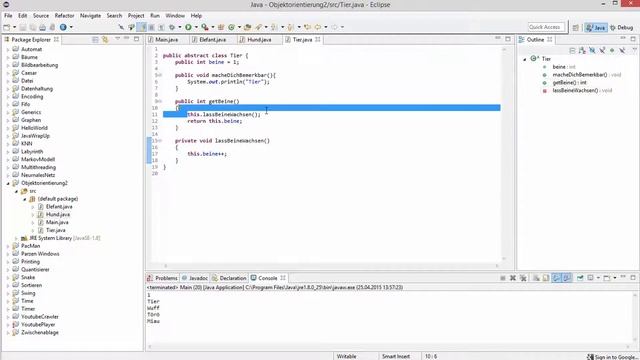Select Elefant.java in Package Explorer
640x360 pixels.
(59, 207)
